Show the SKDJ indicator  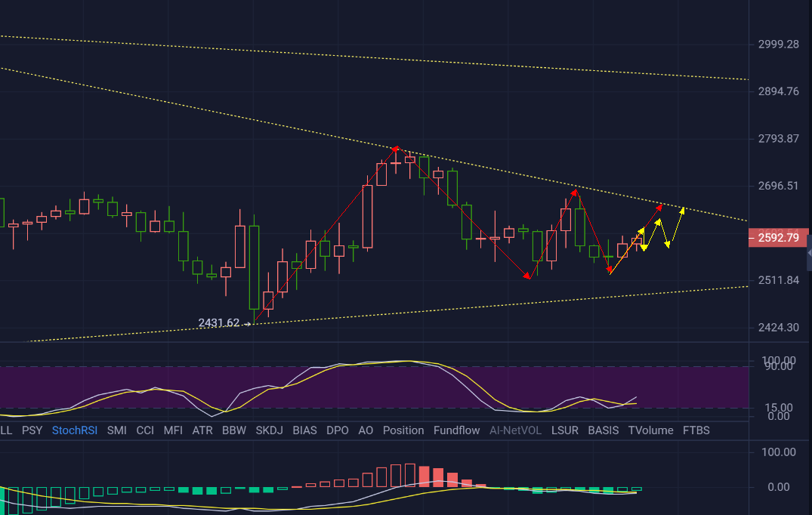[270, 430]
